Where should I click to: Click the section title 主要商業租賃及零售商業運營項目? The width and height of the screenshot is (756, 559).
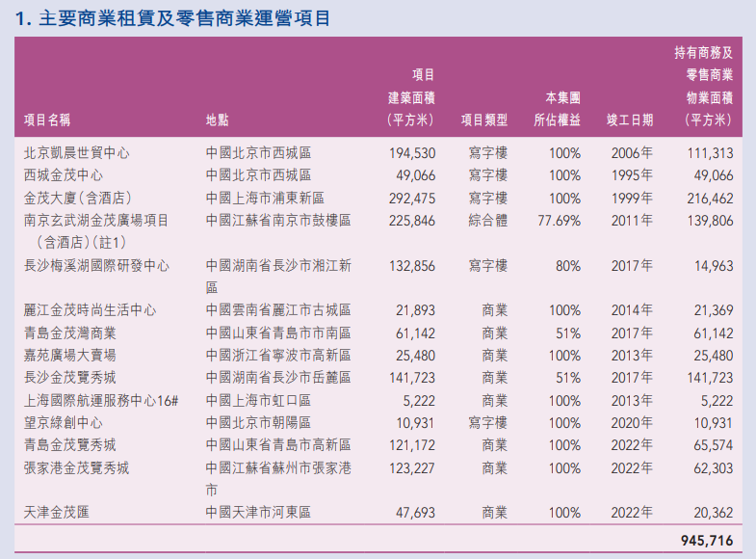(184, 18)
